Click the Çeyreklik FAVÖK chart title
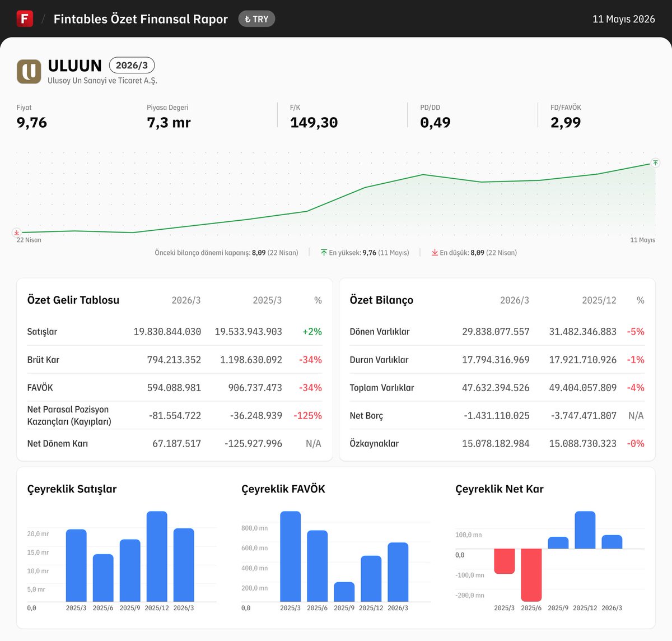 [283, 489]
